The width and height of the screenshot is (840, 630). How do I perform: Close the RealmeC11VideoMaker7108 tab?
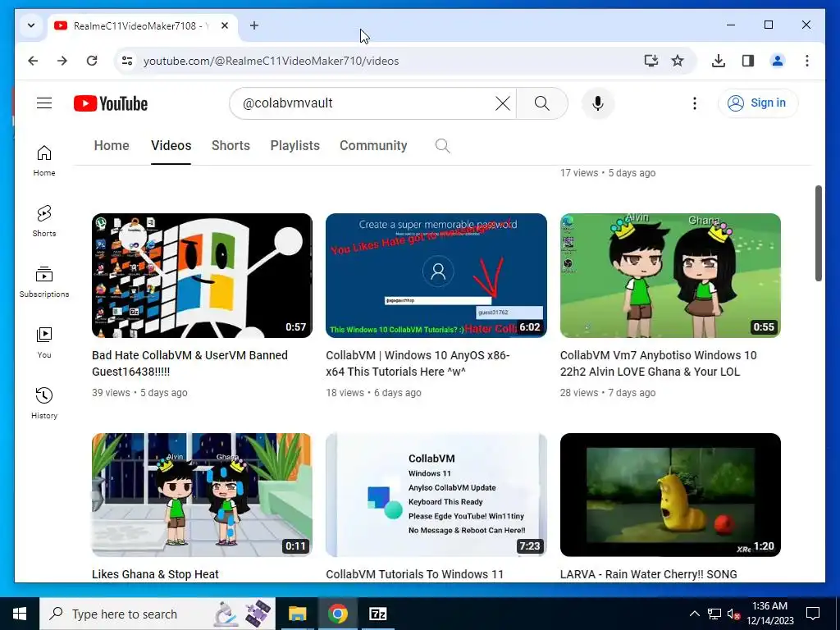coord(225,25)
